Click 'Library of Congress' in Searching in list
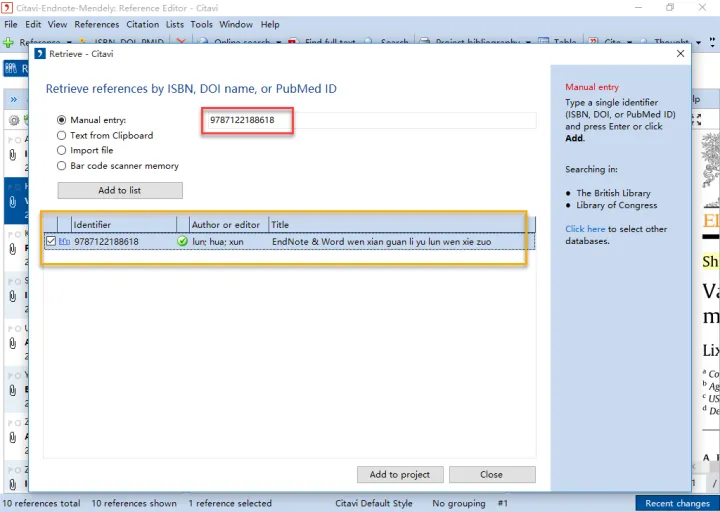This screenshot has height=512, width=720. click(617, 205)
